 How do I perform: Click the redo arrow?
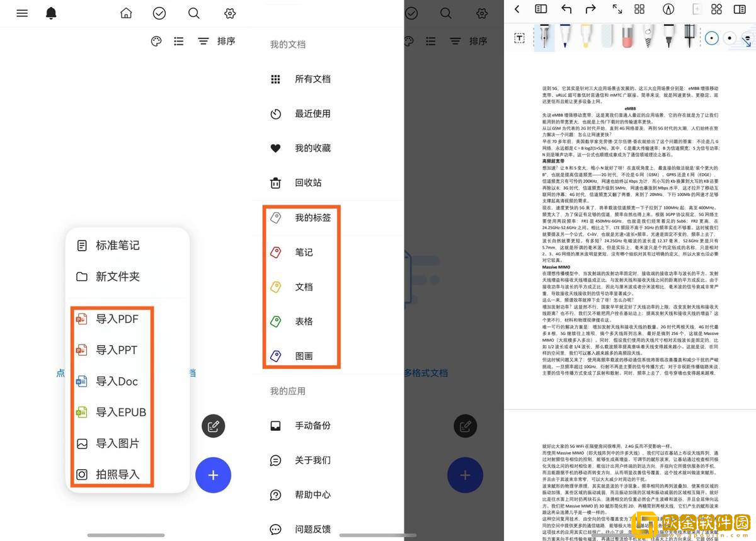[590, 9]
